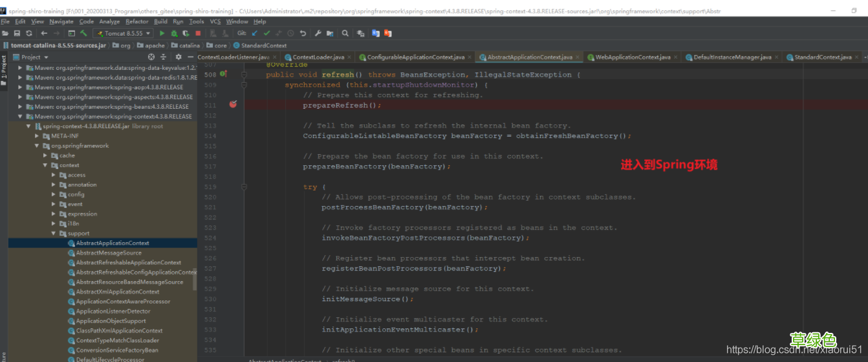The image size is (868, 362).
Task: Toggle the breakpoint beside prepareRefresh()
Action: (x=233, y=104)
